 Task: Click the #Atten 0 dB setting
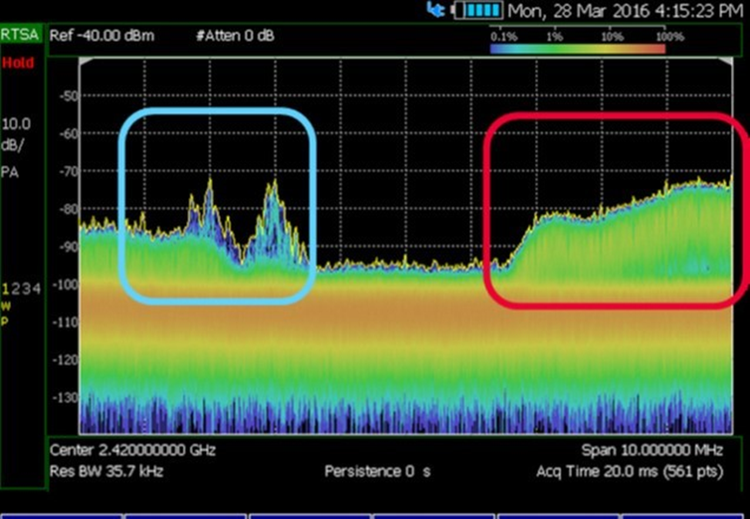click(x=236, y=37)
